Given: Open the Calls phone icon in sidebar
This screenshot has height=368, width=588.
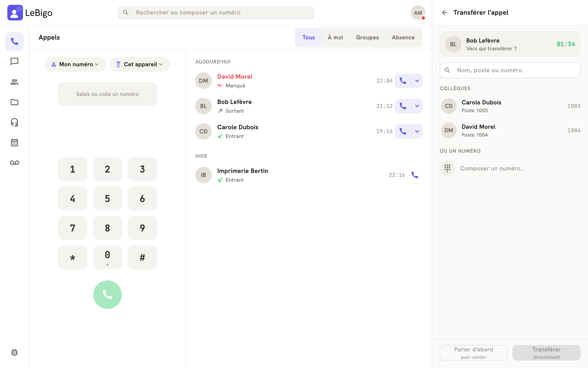Looking at the screenshot, I should pyautogui.click(x=14, y=41).
